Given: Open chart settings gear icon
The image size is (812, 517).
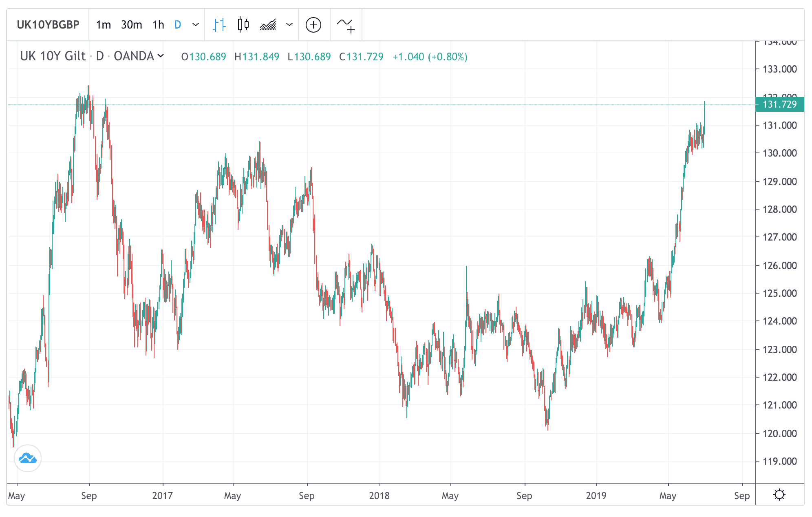Looking at the screenshot, I should click(779, 495).
